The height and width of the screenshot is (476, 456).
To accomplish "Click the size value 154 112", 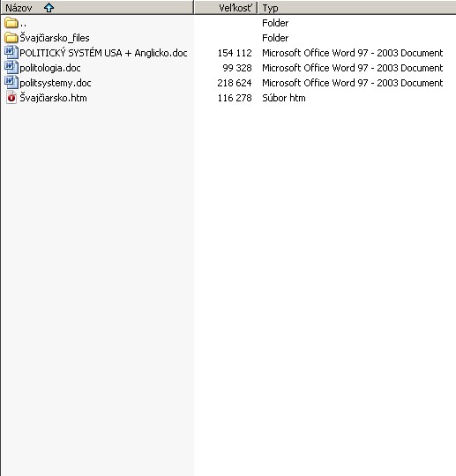I will pyautogui.click(x=235, y=53).
